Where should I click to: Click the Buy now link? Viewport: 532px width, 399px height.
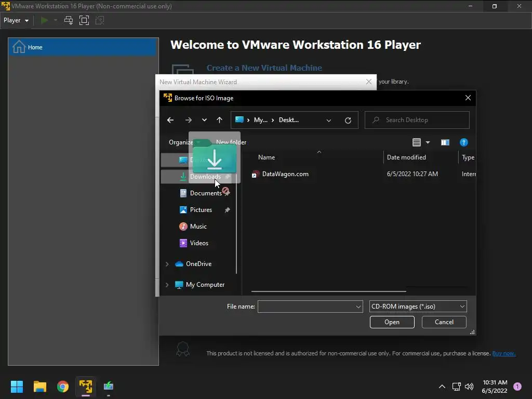[x=504, y=353]
